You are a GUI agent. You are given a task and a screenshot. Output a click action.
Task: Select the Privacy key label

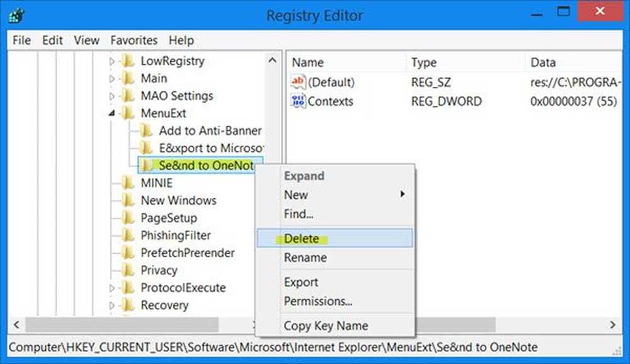(159, 270)
